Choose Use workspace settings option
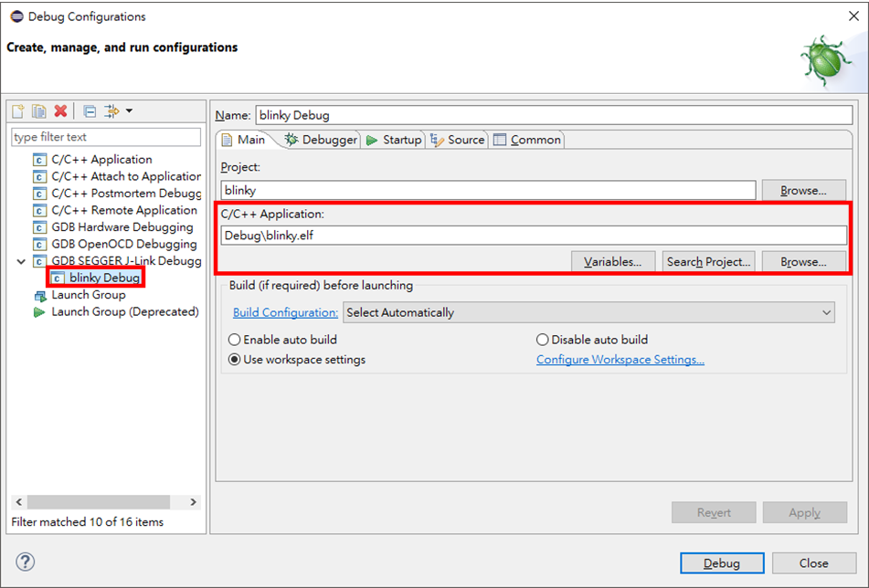Viewport: 869px width, 588px height. 235,360
